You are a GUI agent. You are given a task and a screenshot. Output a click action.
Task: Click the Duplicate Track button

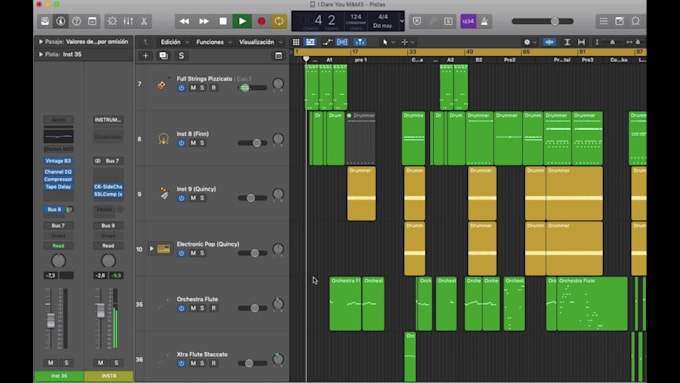[x=163, y=56]
